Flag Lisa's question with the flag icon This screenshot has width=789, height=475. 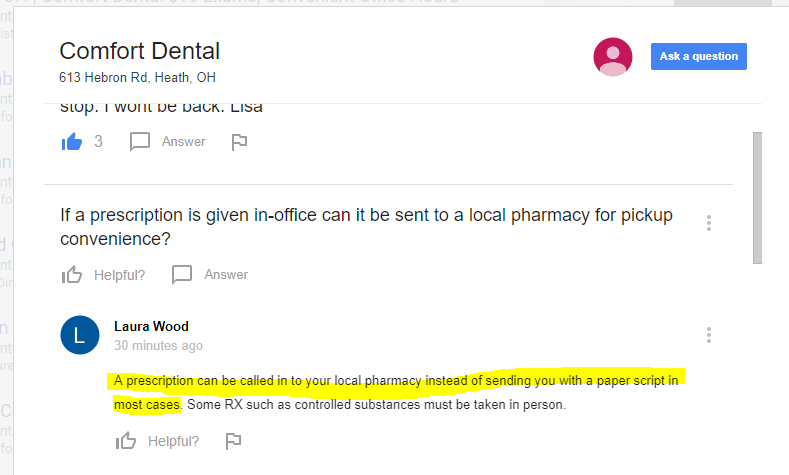pos(239,142)
